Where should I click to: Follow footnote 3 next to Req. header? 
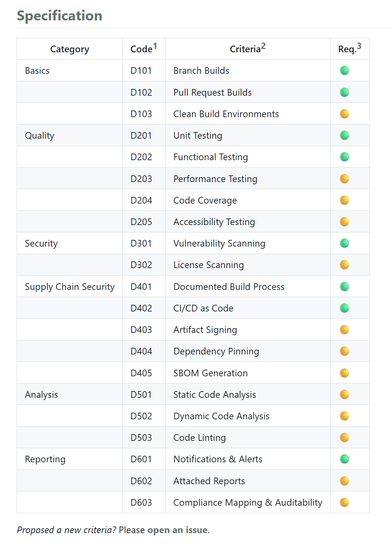coord(359,46)
